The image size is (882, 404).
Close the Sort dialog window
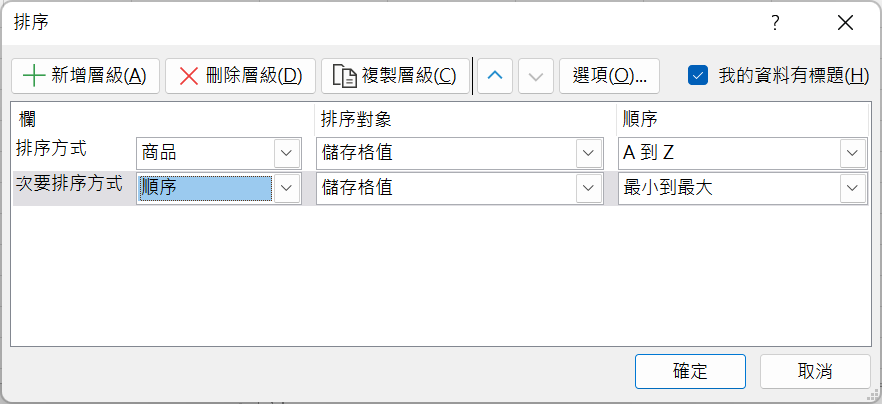pyautogui.click(x=845, y=23)
